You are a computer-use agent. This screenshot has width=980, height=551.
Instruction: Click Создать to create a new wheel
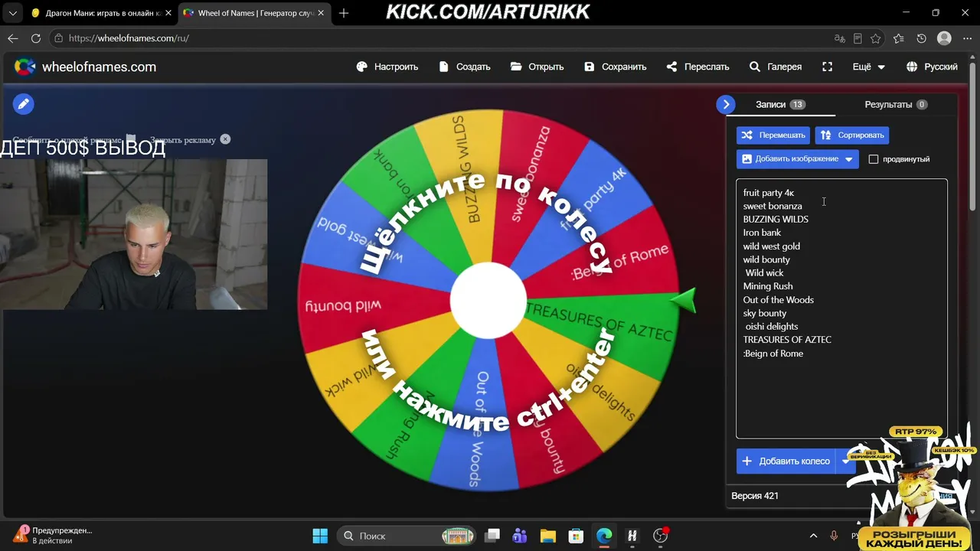[465, 67]
